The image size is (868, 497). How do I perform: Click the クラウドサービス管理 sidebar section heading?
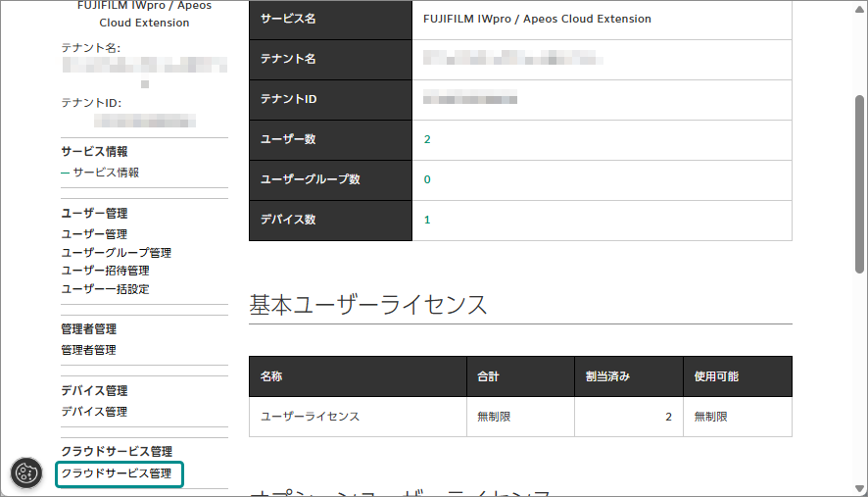117,452
